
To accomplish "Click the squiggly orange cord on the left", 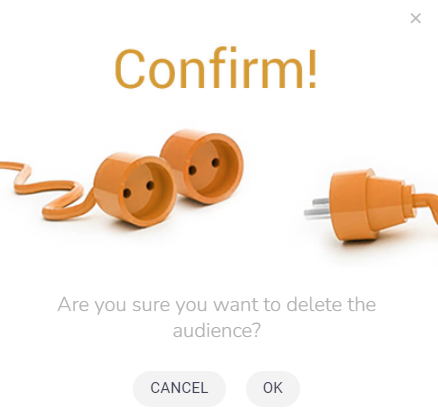I will 47,190.
